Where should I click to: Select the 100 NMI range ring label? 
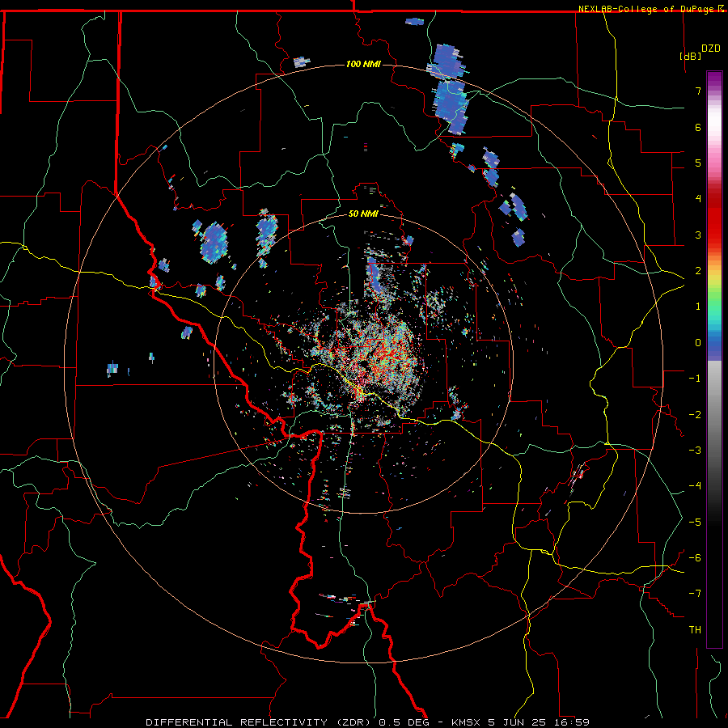point(363,64)
